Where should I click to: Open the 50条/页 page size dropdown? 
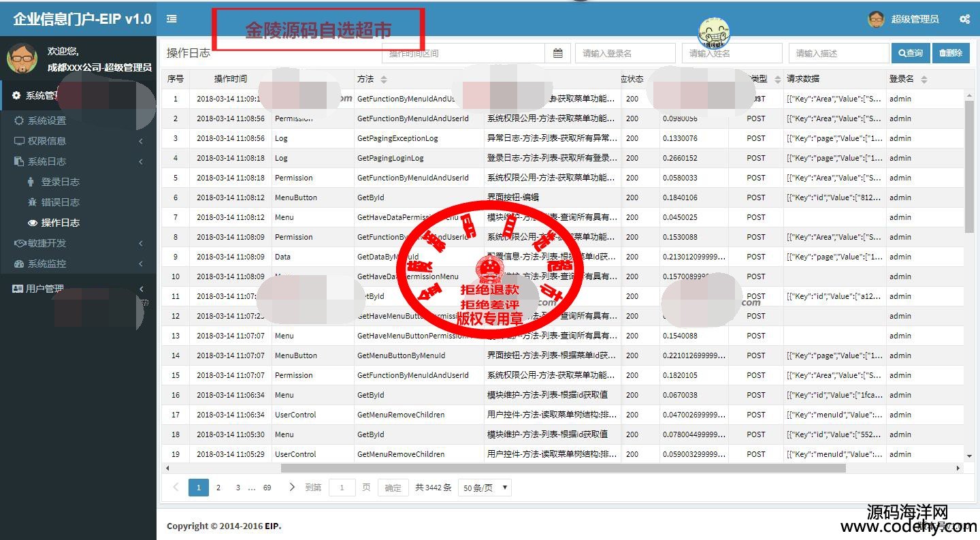[485, 488]
